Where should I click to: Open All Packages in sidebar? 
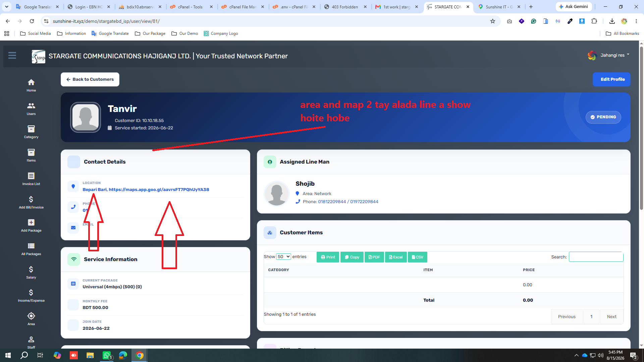point(31,249)
